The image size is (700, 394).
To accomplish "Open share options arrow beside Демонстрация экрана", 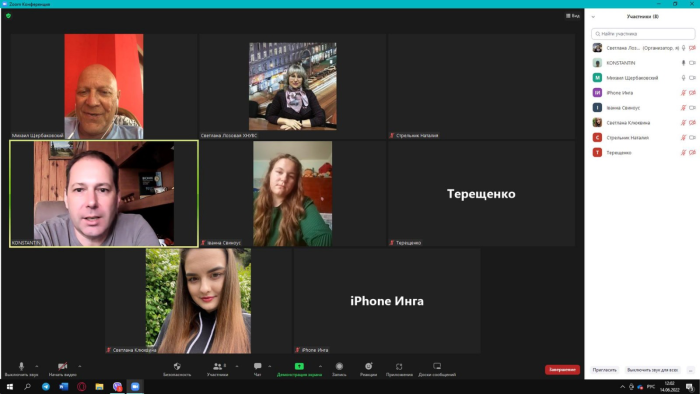I will 320,366.
